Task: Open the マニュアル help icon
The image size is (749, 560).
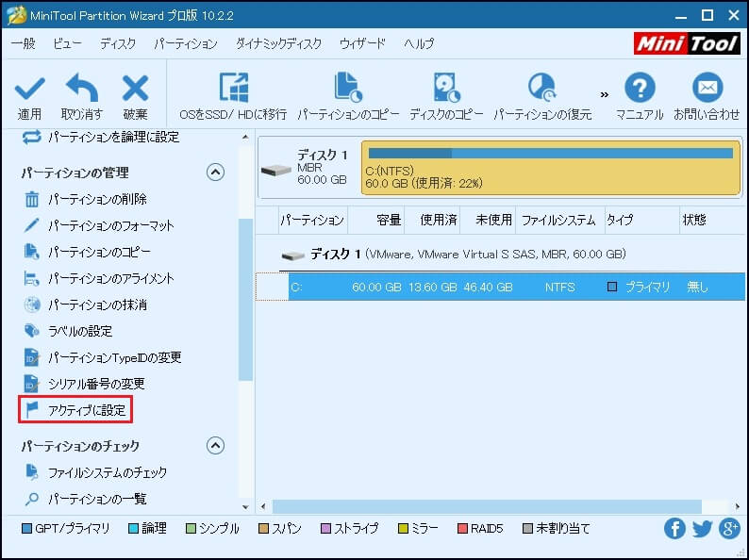Action: click(640, 88)
